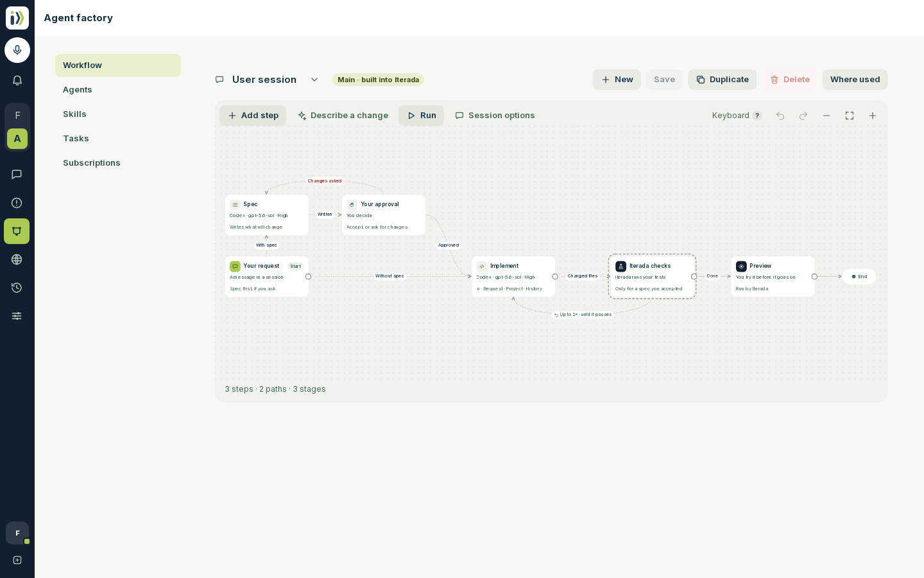Screen dimensions: 924x578
Task: Open the alerts exclamation icon
Action: [17, 203]
